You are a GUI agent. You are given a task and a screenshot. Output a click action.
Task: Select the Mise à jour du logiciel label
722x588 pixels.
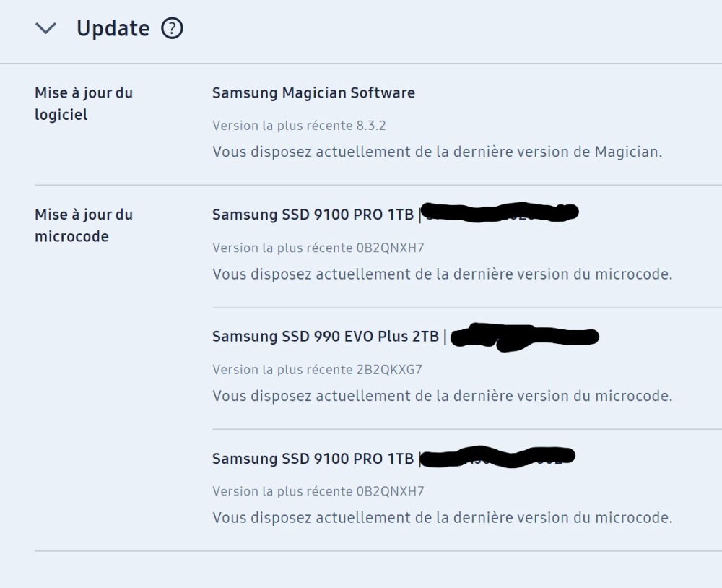tap(83, 103)
